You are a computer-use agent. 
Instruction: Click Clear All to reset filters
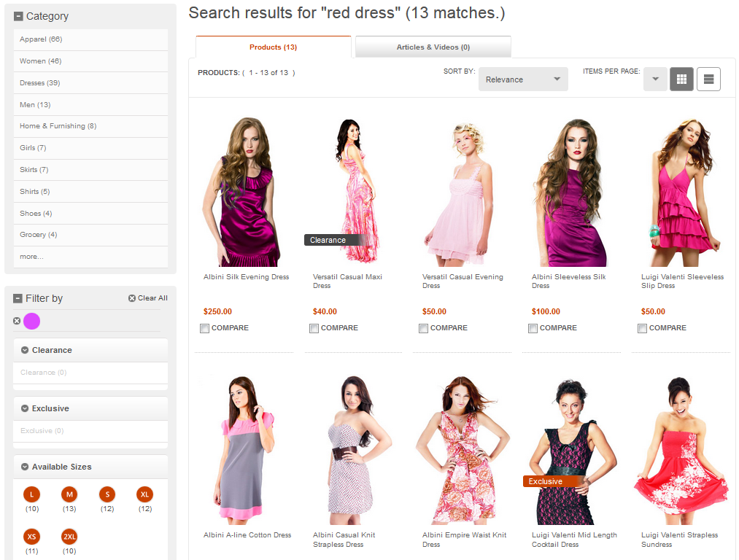tap(148, 297)
